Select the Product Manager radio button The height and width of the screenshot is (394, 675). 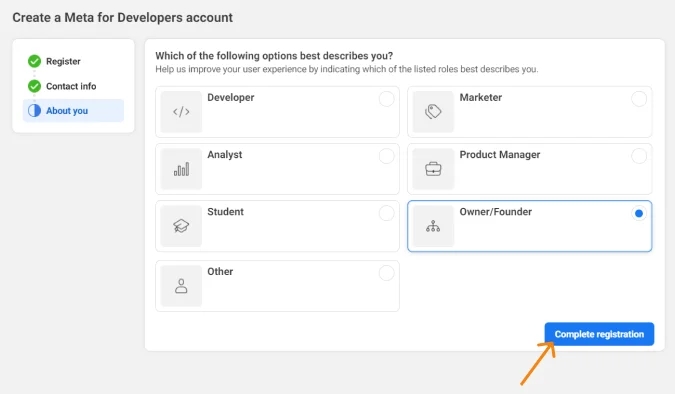pyautogui.click(x=639, y=156)
